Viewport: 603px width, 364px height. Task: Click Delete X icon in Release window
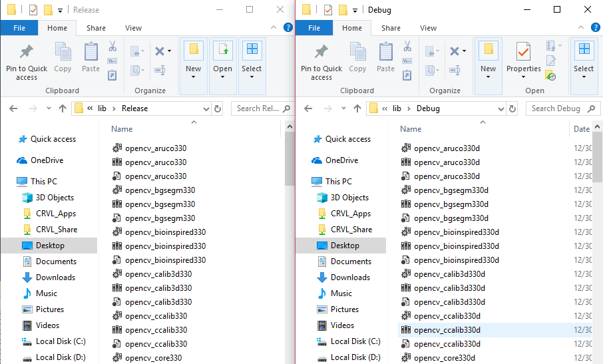point(160,51)
